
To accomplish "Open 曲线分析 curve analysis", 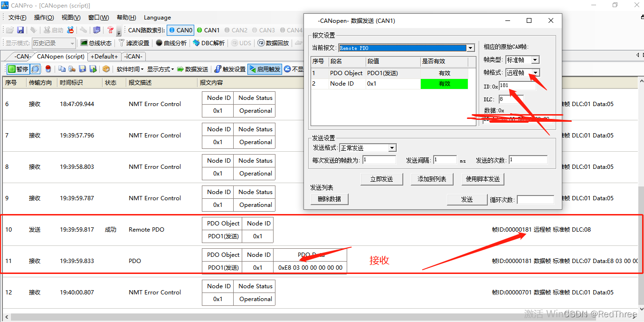I will pos(171,43).
